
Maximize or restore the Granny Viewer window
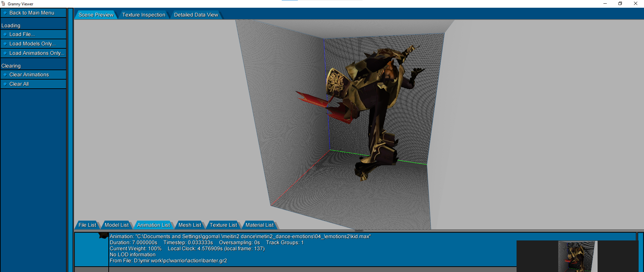(620, 4)
